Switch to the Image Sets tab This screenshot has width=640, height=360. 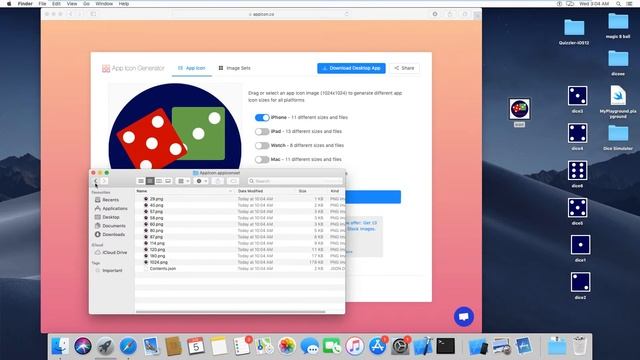(235, 68)
